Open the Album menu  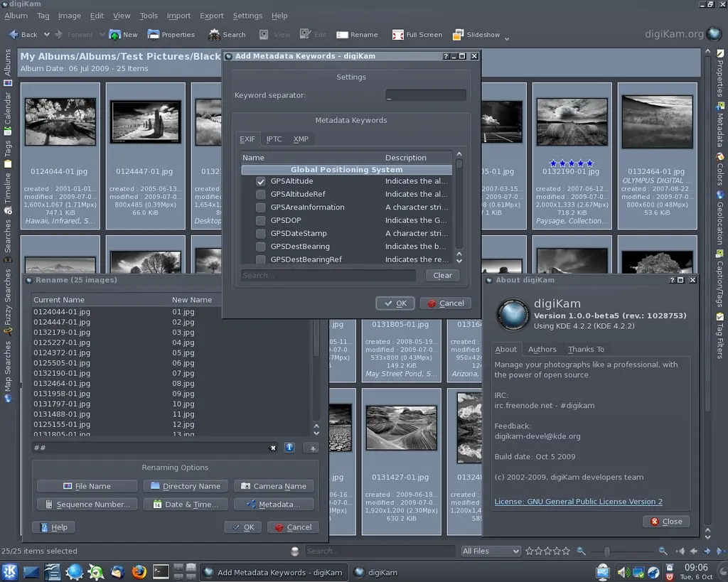[16, 15]
